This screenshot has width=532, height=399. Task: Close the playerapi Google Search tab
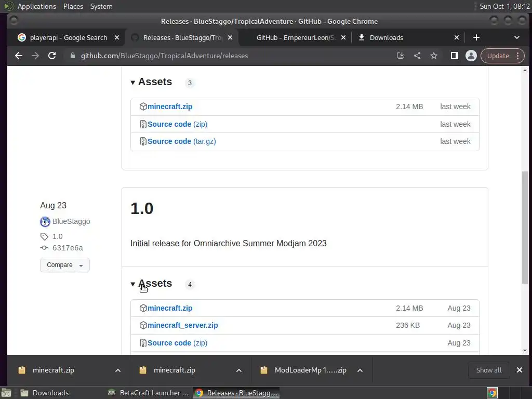(x=117, y=37)
